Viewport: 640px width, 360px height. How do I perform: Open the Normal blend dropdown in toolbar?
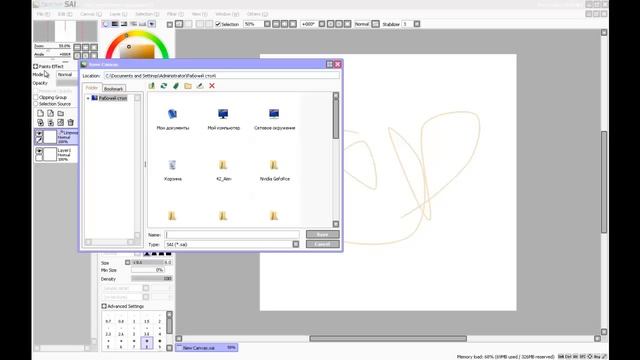[x=376, y=24]
